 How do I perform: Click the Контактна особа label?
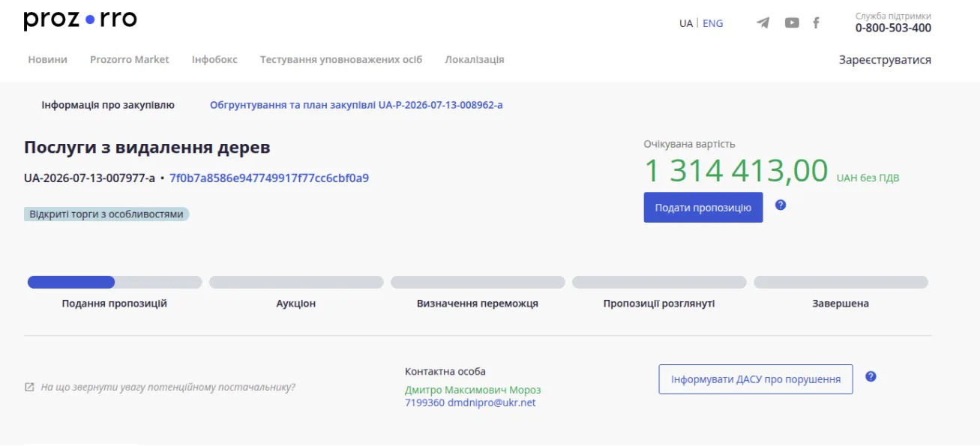[x=445, y=372]
